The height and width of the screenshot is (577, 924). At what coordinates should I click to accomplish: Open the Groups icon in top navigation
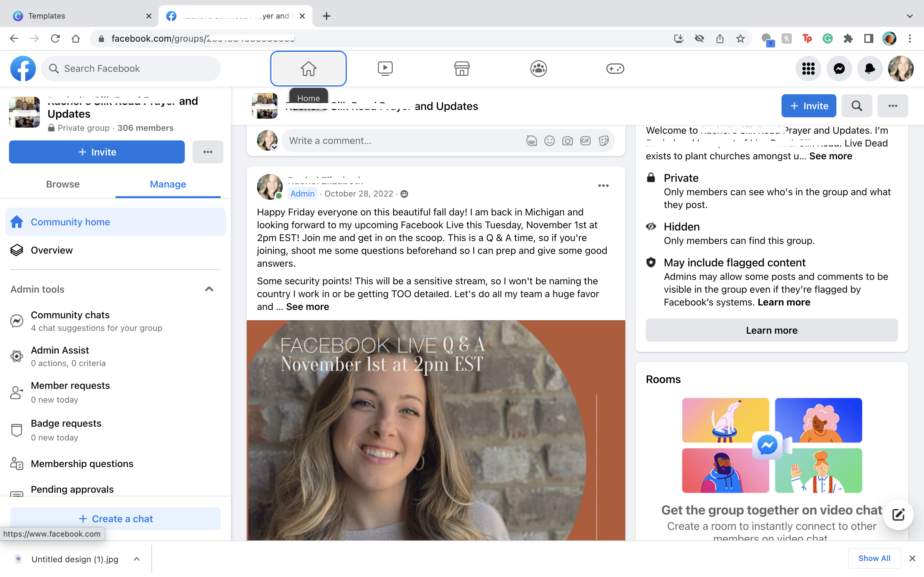point(538,69)
